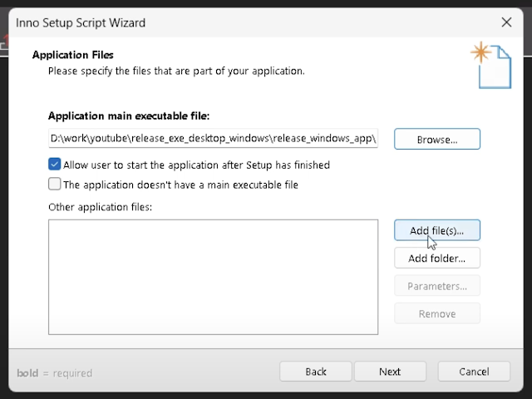The width and height of the screenshot is (532, 399).
Task: Click the greyed-out Remove button
Action: 436,313
